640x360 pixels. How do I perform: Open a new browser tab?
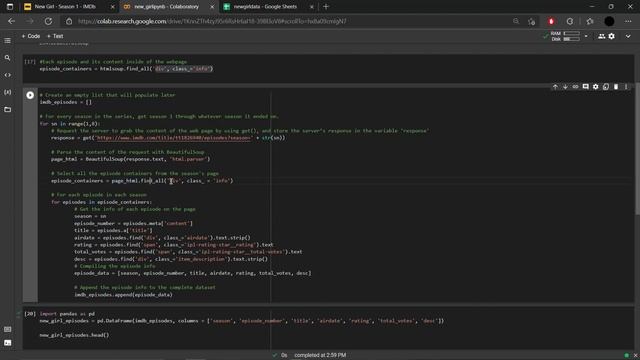pos(326,7)
